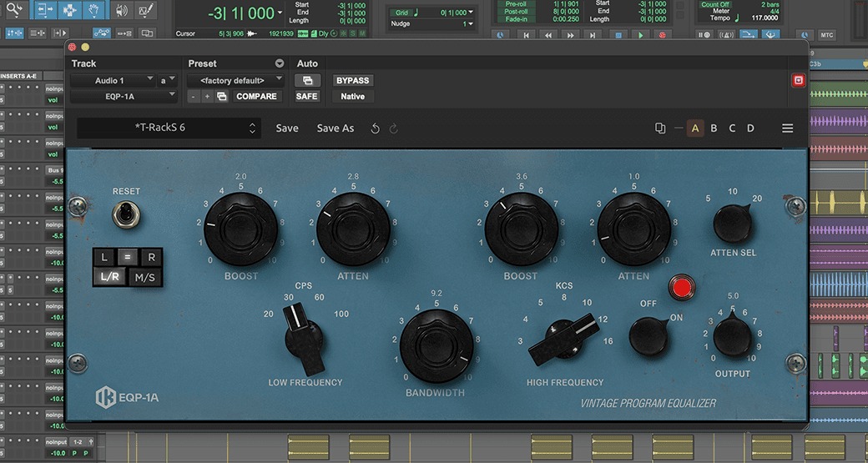Click the Return to Zero transport button
The width and height of the screenshot is (868, 463).
526,35
